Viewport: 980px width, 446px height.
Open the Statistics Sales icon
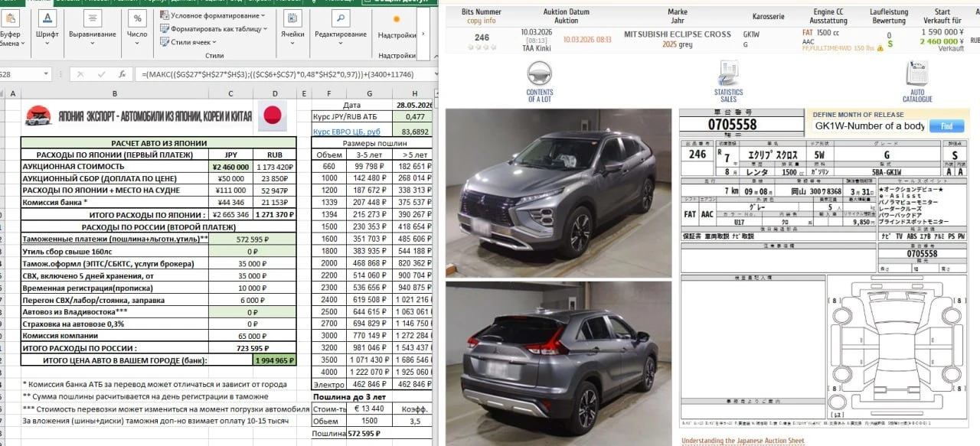728,73
